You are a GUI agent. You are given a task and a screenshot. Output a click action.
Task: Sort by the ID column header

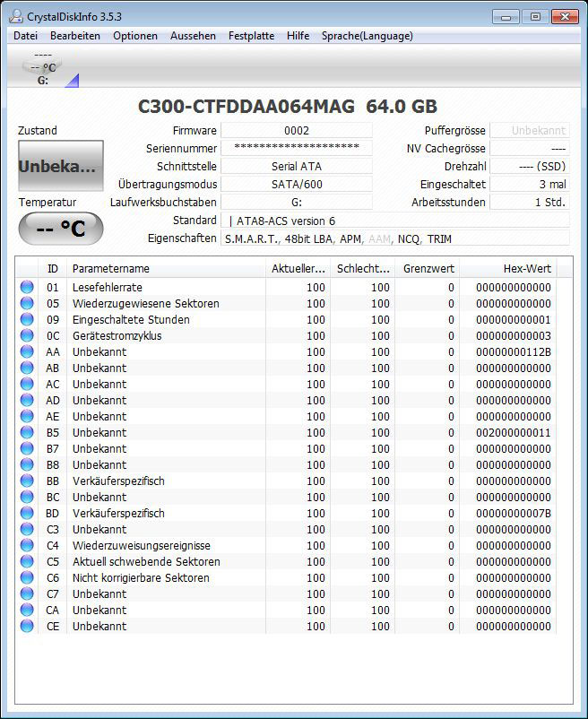tap(53, 269)
